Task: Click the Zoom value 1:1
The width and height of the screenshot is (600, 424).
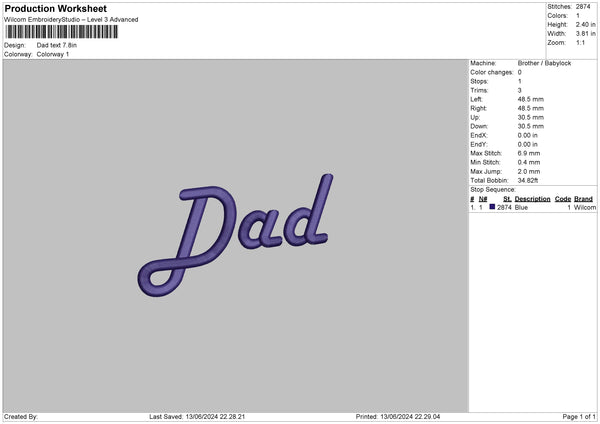Action: (x=580, y=42)
